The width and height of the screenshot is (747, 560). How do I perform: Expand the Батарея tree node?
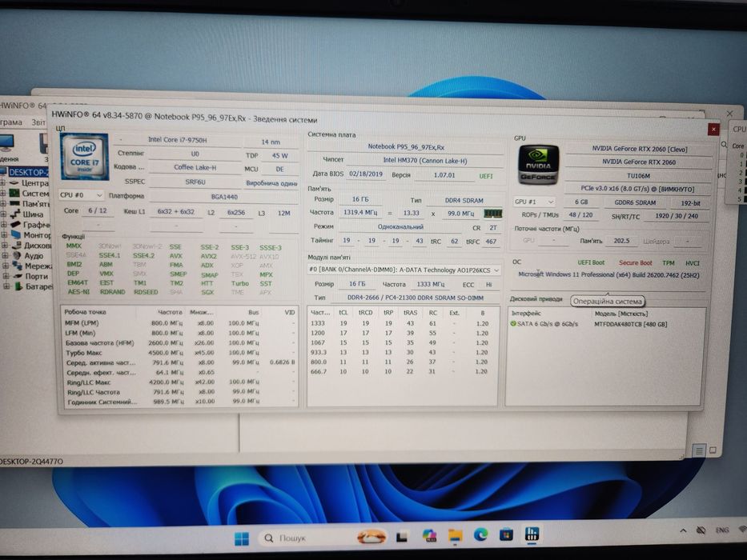pos(6,286)
